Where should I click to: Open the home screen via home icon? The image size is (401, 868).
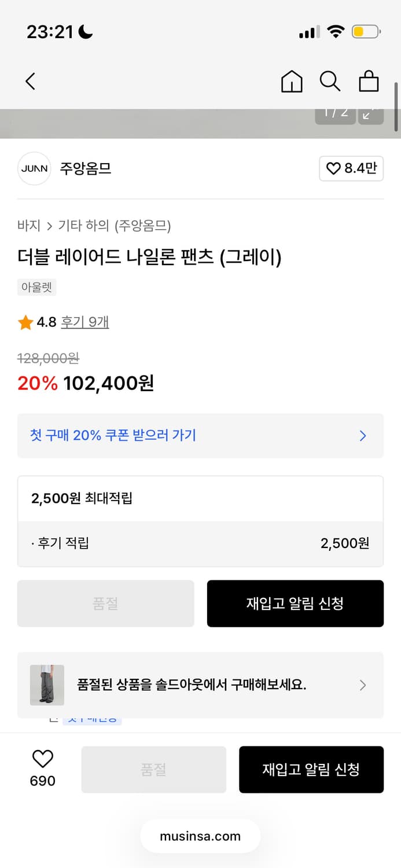[x=292, y=82]
